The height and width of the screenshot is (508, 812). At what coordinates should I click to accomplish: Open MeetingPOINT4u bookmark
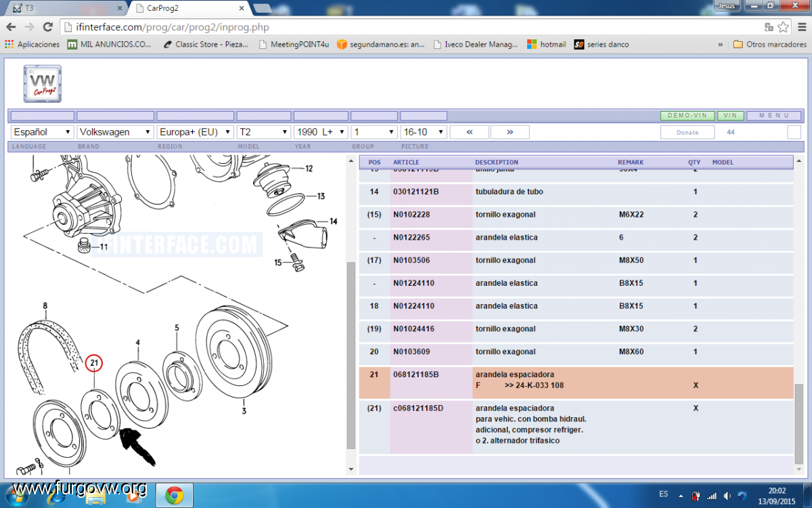294,44
